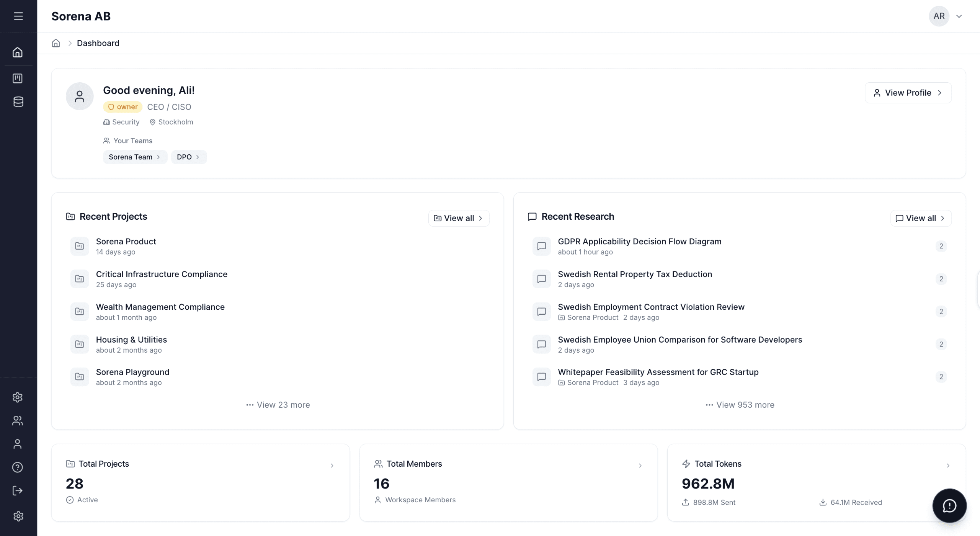Expand Total Projects card chevron

click(332, 466)
